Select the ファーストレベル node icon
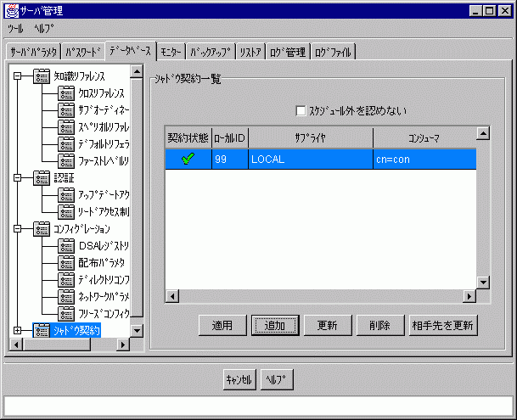 pyautogui.click(x=66, y=161)
